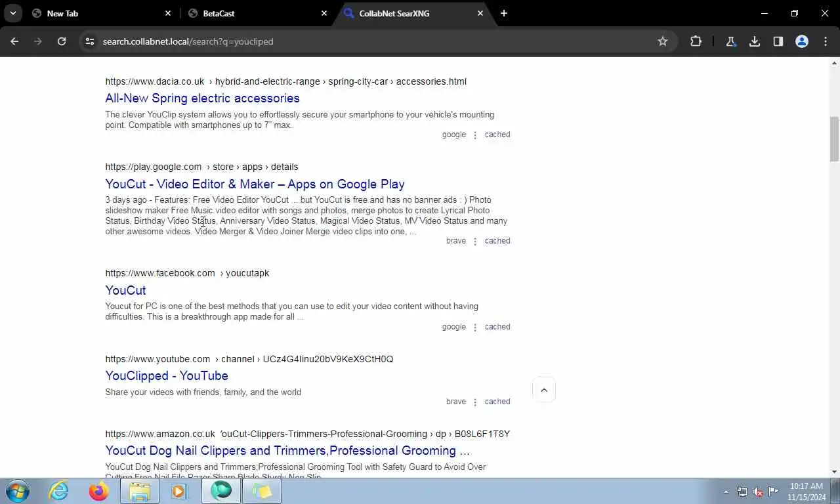Open the media player taskbar icon
Screen dimensions: 840x504
click(x=180, y=491)
